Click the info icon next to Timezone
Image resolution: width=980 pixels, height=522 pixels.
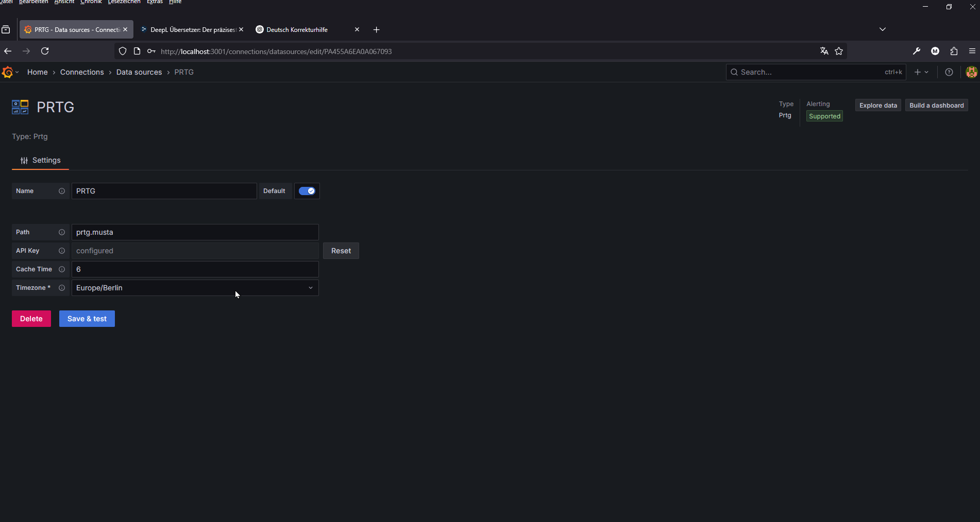pos(62,288)
